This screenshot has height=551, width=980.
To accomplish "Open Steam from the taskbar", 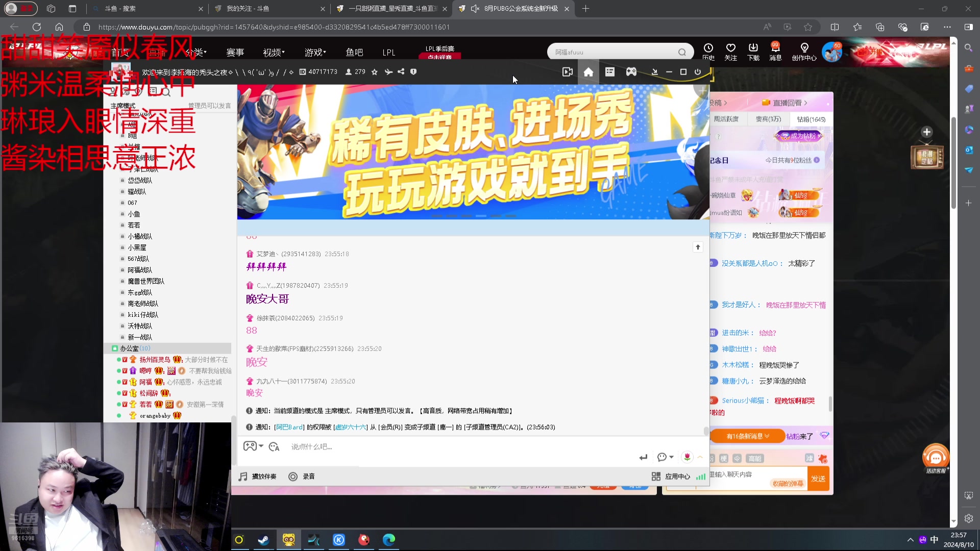I will tap(263, 540).
